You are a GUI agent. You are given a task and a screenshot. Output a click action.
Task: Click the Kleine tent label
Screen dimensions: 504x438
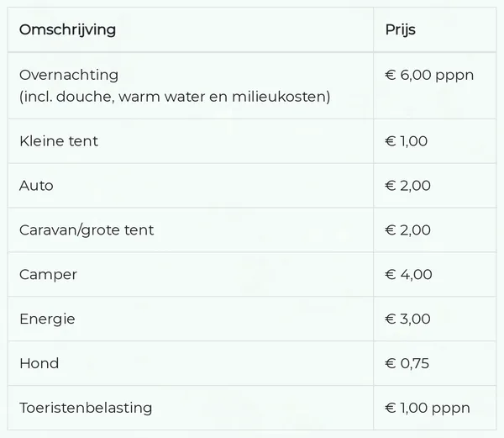click(59, 141)
